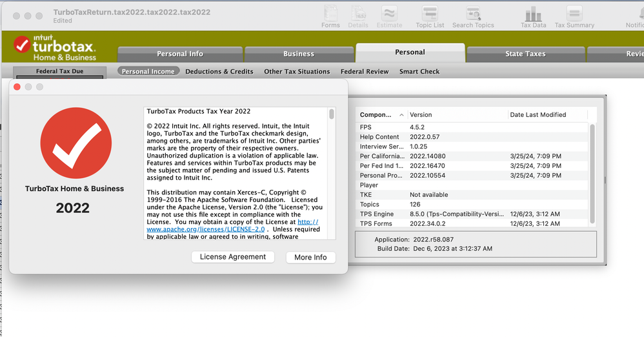The height and width of the screenshot is (337, 644).
Task: Select the TPS Engine row
Action: coord(472,214)
